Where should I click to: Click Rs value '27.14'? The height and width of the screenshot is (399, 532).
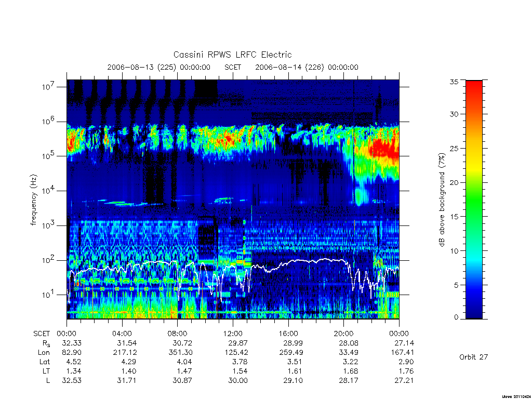pyautogui.click(x=404, y=343)
